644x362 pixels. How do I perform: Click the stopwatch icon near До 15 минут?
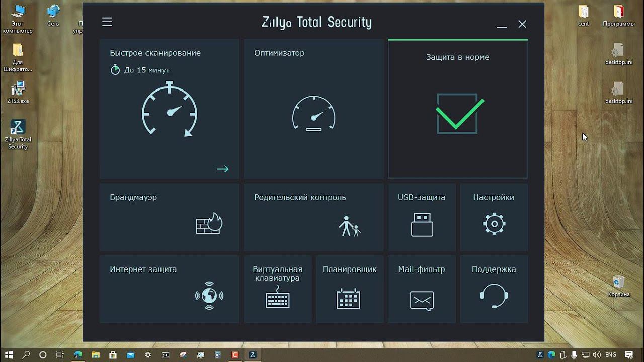[x=115, y=70]
